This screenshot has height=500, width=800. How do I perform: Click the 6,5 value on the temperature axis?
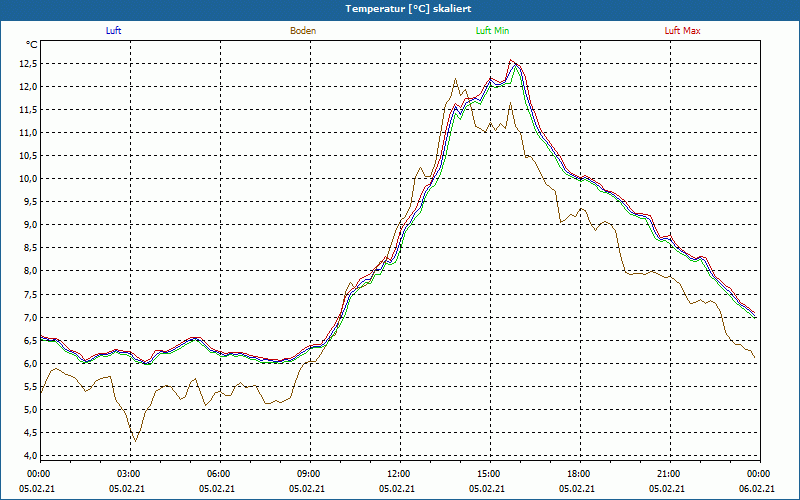pos(30,340)
